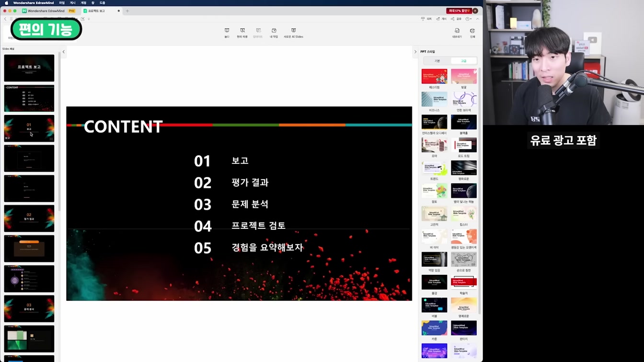Apply the 점토 slide template

coord(434,191)
